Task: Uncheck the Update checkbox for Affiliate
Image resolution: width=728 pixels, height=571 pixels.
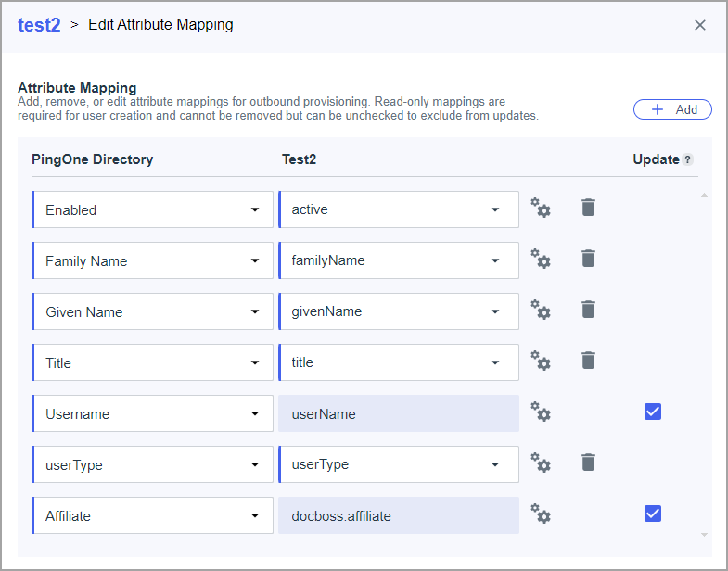Action: coord(653,514)
